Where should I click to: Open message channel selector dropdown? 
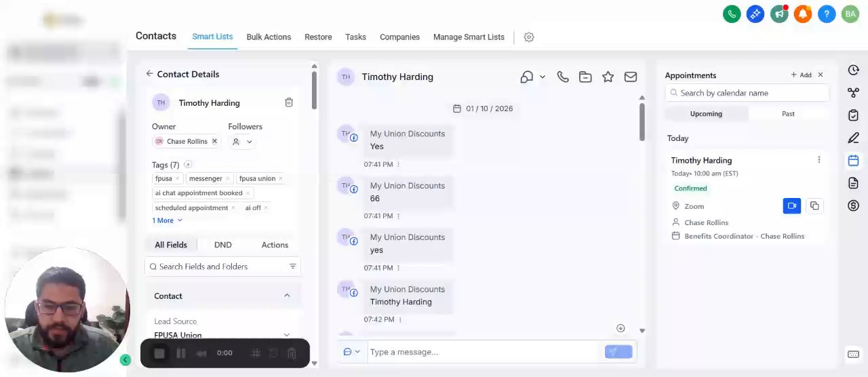(351, 352)
